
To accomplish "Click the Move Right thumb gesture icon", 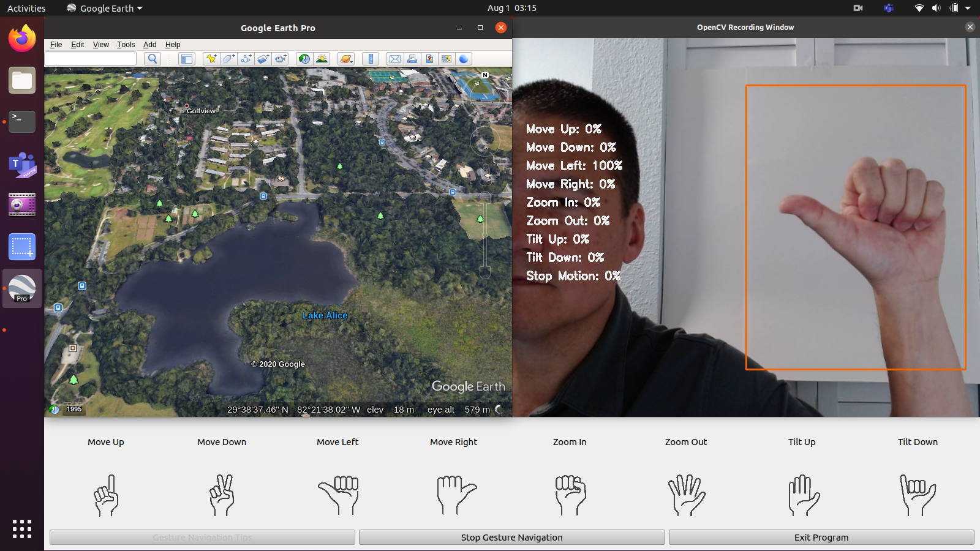I will pos(456,495).
